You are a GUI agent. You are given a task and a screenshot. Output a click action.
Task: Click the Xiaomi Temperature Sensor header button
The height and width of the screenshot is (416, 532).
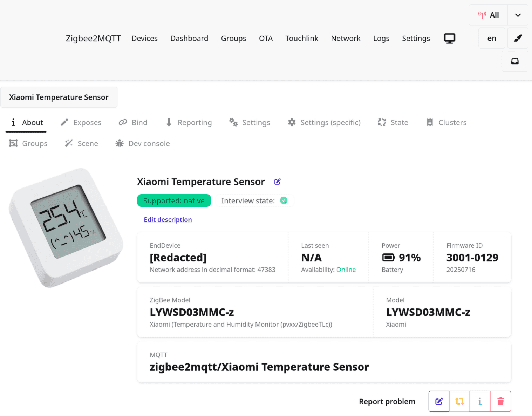point(59,97)
